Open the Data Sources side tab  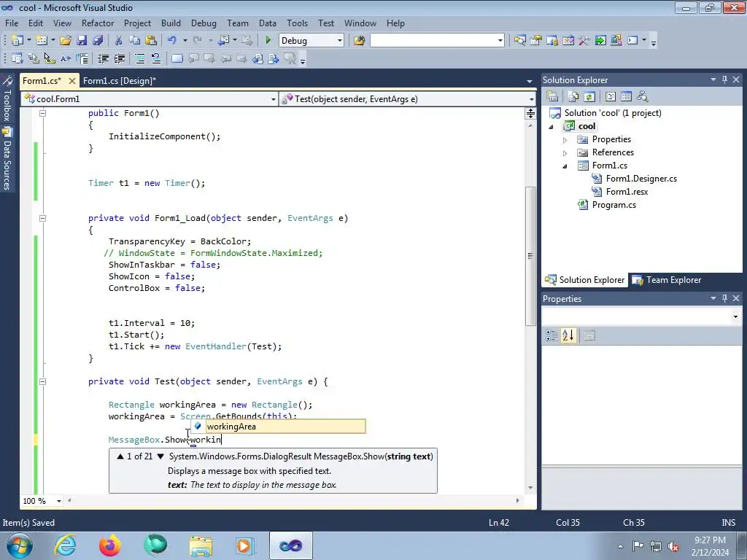pyautogui.click(x=7, y=159)
